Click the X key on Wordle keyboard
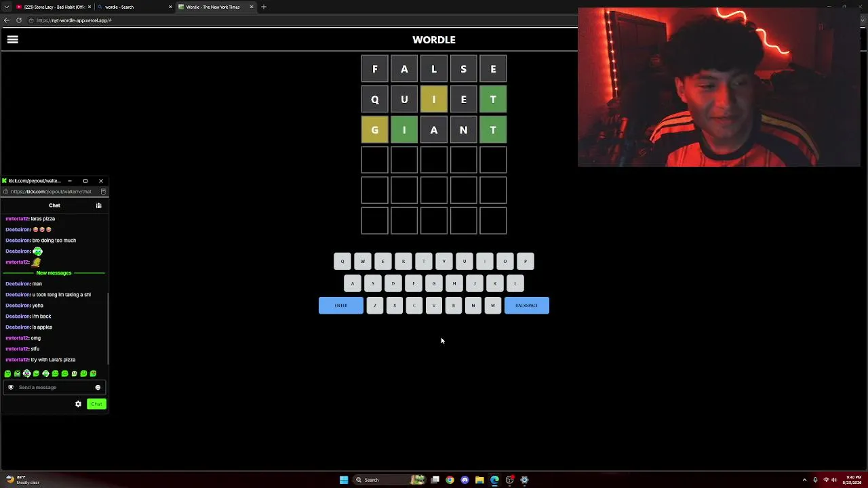The width and height of the screenshot is (868, 488). (x=395, y=306)
